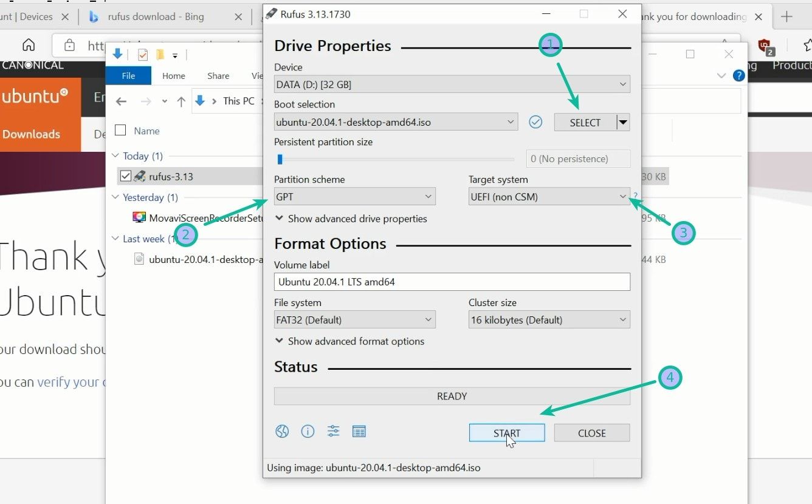This screenshot has width=812, height=504.
Task: Open the uBlock Origin extension icon
Action: 765,46
